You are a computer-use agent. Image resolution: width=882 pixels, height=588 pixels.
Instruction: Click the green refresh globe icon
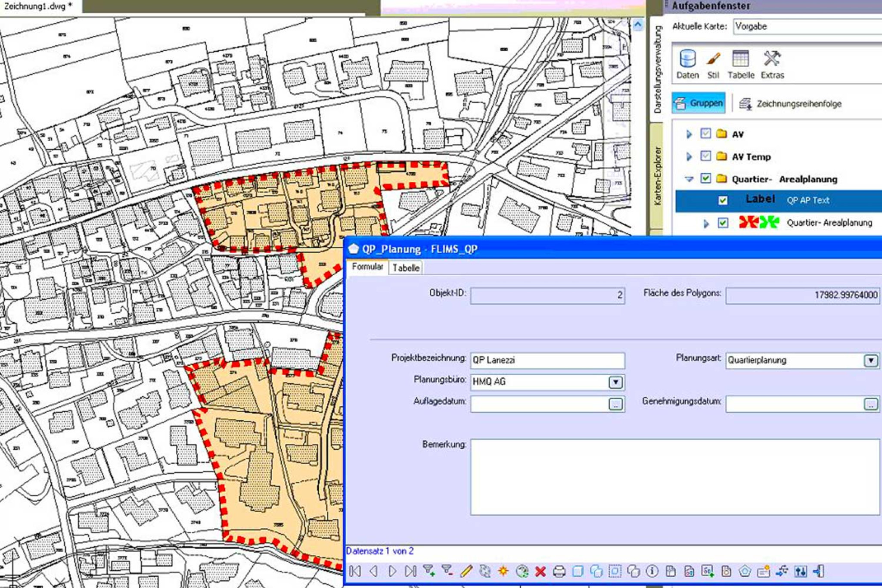[x=522, y=571]
